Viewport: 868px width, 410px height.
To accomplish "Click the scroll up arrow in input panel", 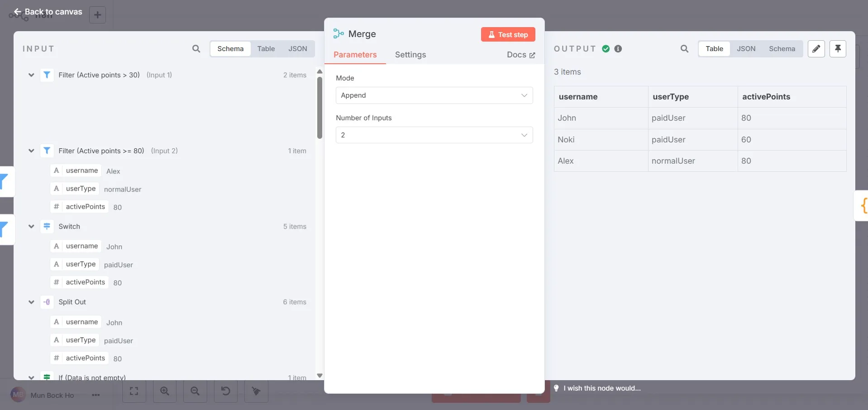I will click(x=320, y=71).
